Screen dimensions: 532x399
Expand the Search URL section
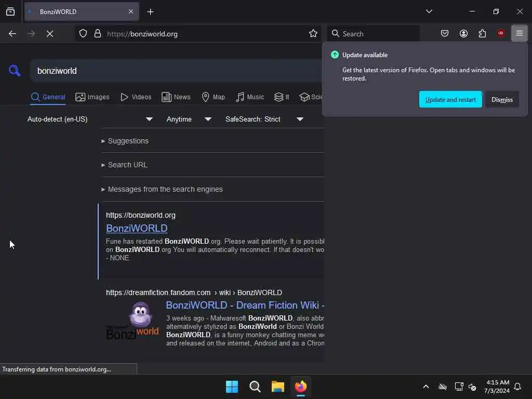[125, 165]
